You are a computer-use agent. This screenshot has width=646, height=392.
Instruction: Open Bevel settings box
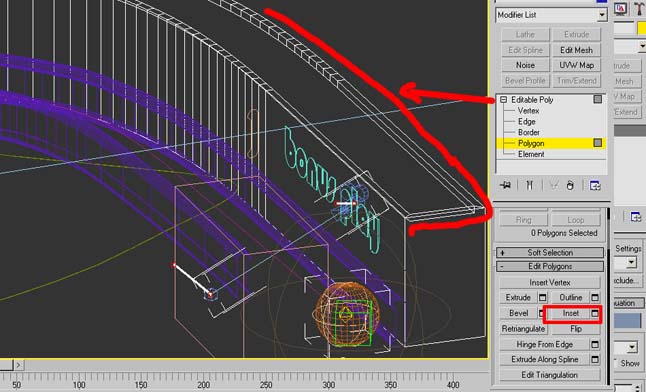pos(542,313)
